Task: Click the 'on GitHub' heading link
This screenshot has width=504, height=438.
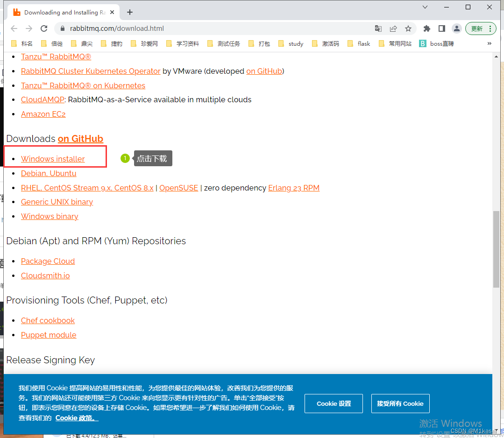Action: coord(80,139)
